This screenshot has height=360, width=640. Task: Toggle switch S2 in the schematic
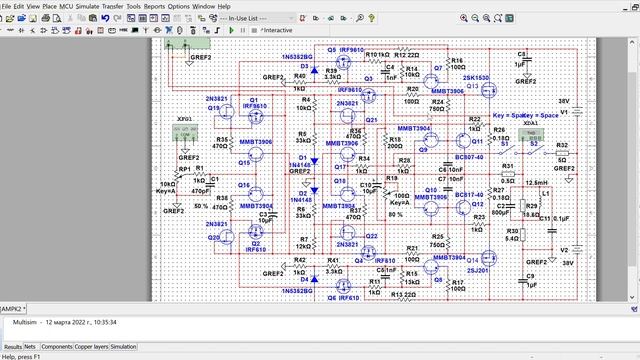[x=536, y=151]
